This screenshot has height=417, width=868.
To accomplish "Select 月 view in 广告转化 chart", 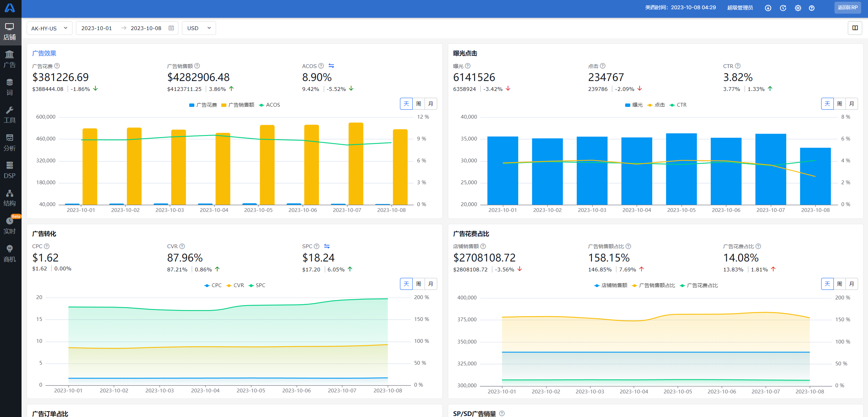I will tap(431, 284).
